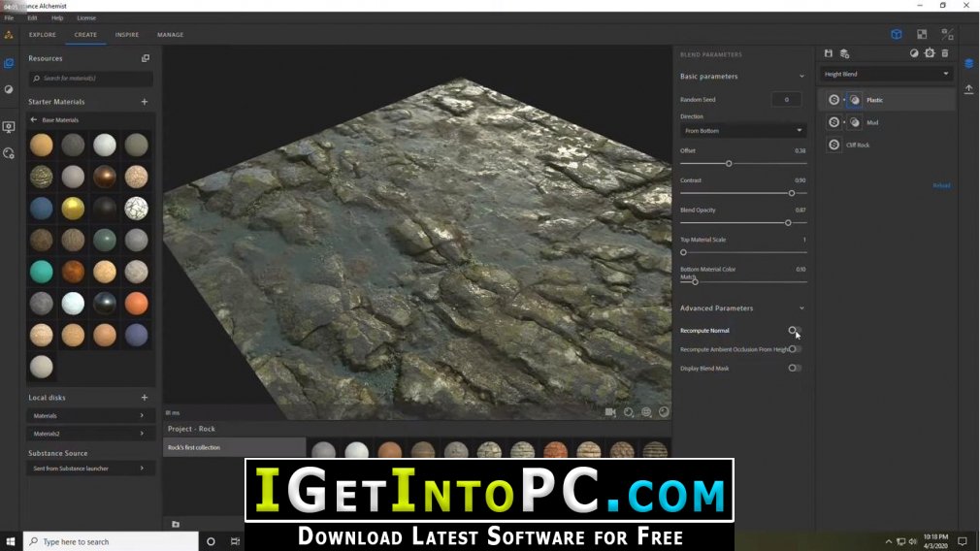This screenshot has height=551, width=980.
Task: Click the Top Material Scale slider handle
Action: point(683,252)
